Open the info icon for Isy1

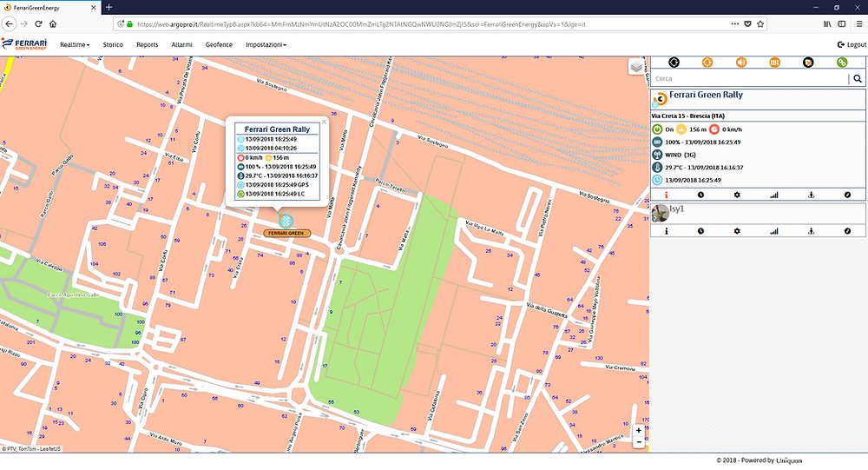pyautogui.click(x=666, y=231)
